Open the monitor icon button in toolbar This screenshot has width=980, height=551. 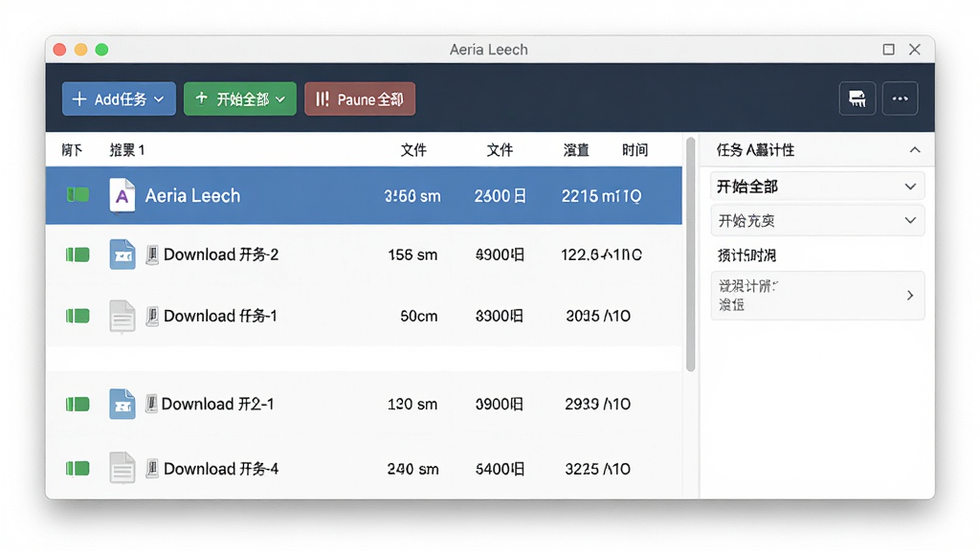(857, 99)
